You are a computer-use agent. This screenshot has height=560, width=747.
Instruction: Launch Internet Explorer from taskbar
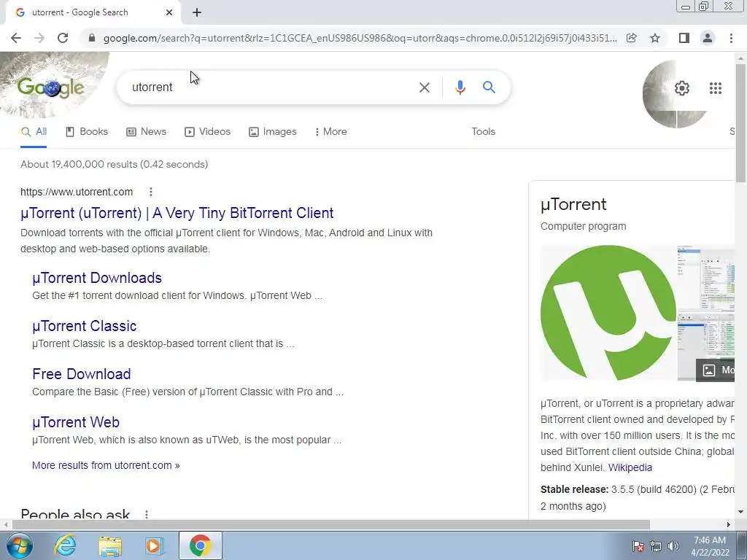tap(65, 545)
